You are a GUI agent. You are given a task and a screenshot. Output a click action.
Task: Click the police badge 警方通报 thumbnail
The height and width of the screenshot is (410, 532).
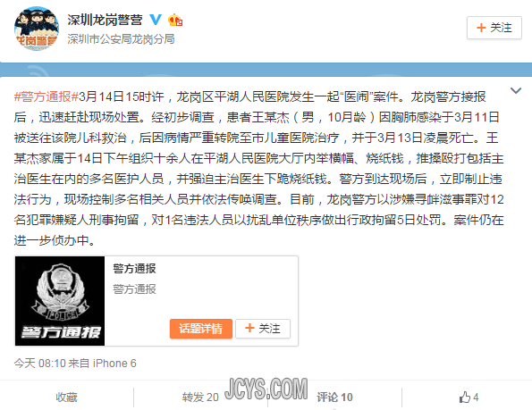coord(60,301)
